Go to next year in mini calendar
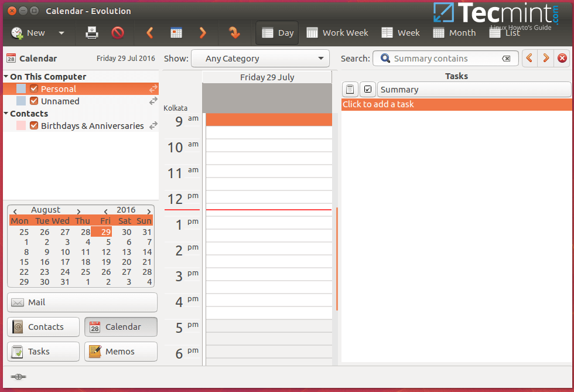 point(149,212)
